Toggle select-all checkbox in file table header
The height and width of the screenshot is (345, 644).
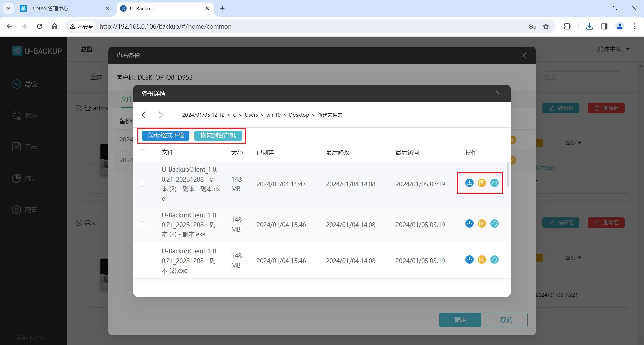(x=143, y=153)
